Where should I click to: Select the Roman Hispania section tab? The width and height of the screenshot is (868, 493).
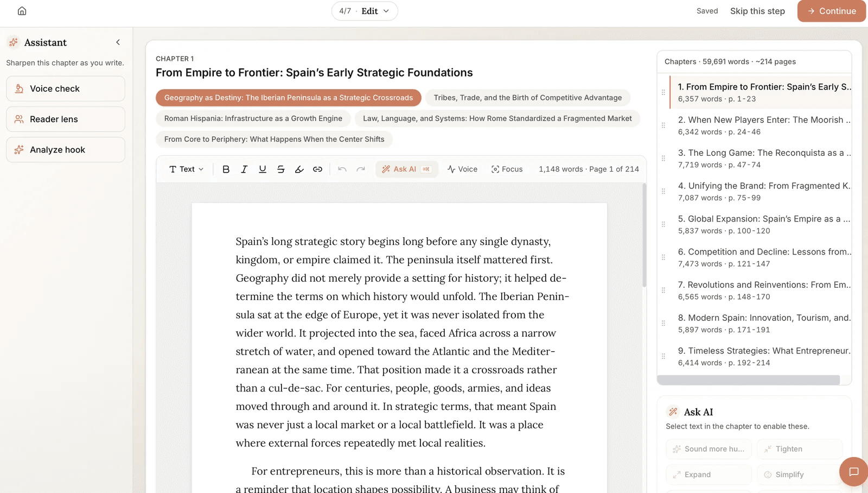point(253,118)
